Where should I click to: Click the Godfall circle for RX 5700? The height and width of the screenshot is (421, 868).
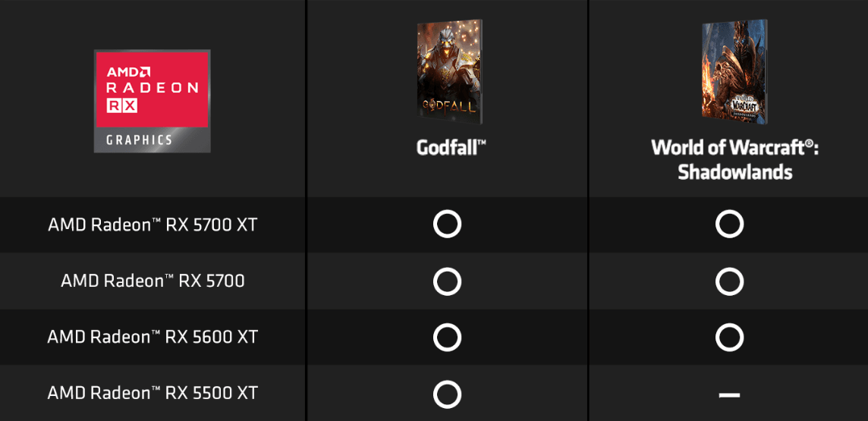point(447,281)
